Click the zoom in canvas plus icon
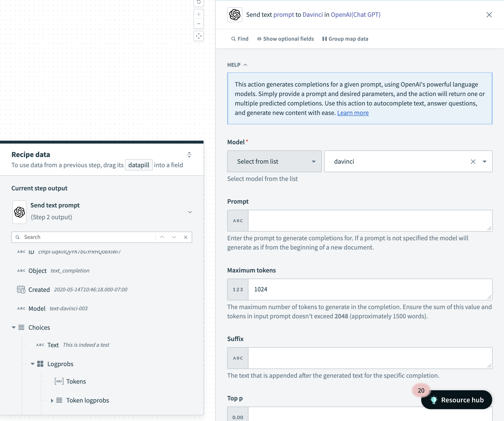Image resolution: width=504 pixels, height=421 pixels. tap(199, 14)
